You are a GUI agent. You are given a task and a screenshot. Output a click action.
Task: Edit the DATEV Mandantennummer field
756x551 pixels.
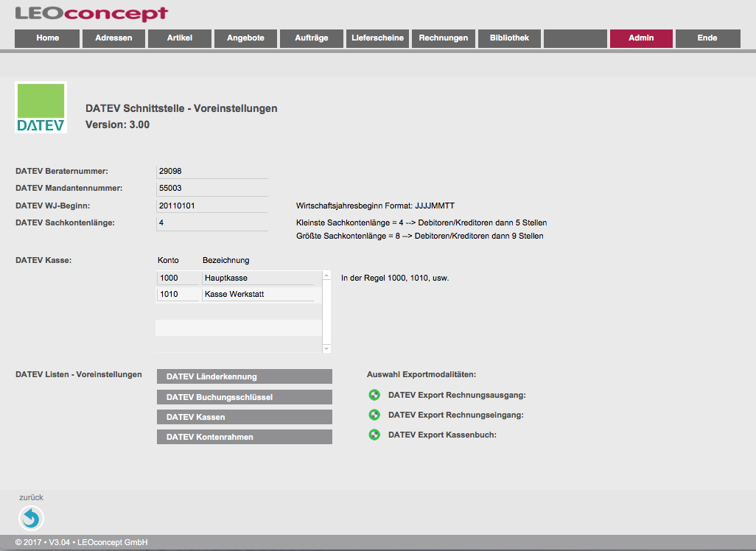(212, 189)
